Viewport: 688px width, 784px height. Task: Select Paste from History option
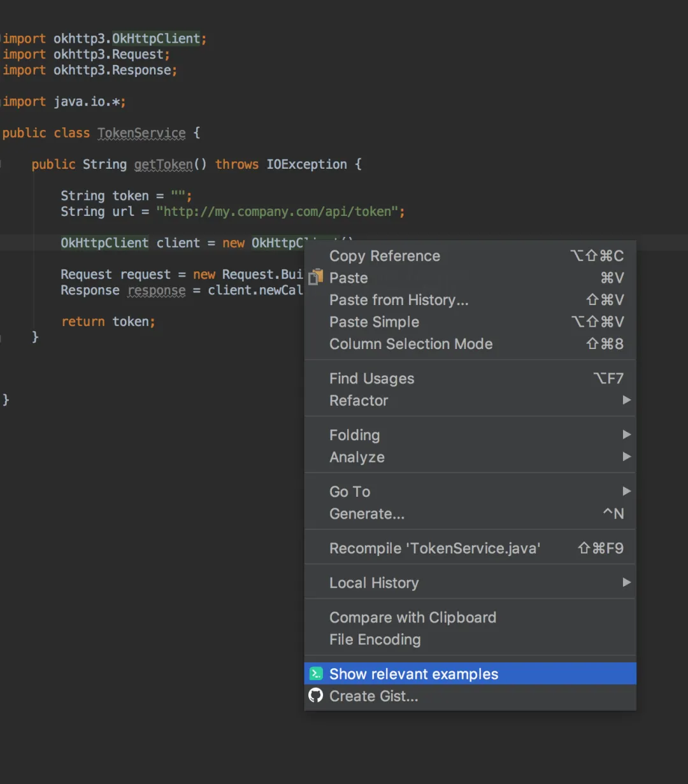pos(470,300)
